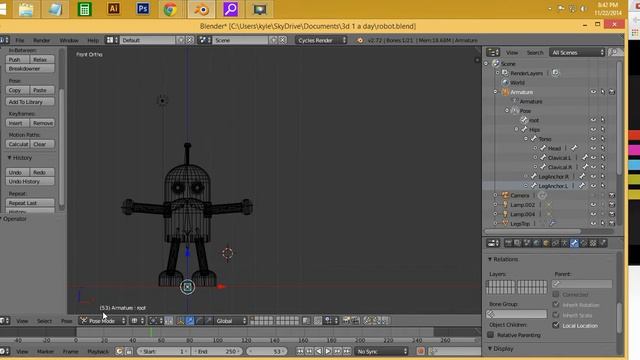Toggle the Local Location checkbox
Viewport: 640px width, 360px height.
(x=556, y=325)
